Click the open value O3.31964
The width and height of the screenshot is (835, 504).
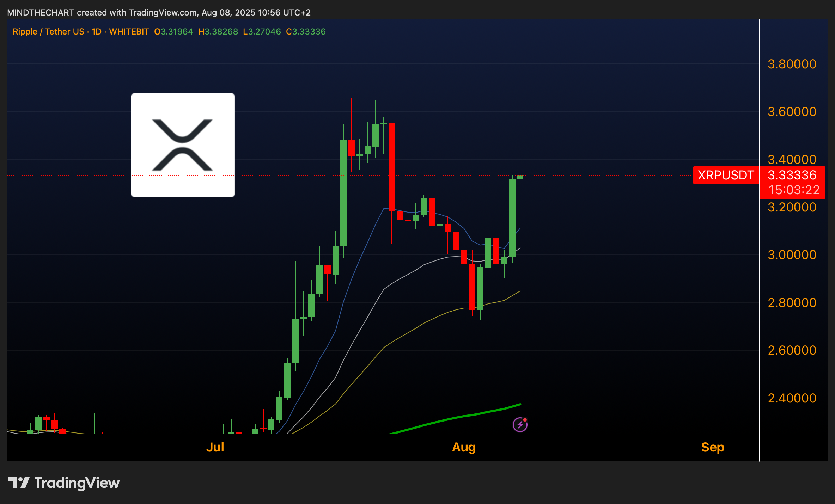click(x=173, y=32)
